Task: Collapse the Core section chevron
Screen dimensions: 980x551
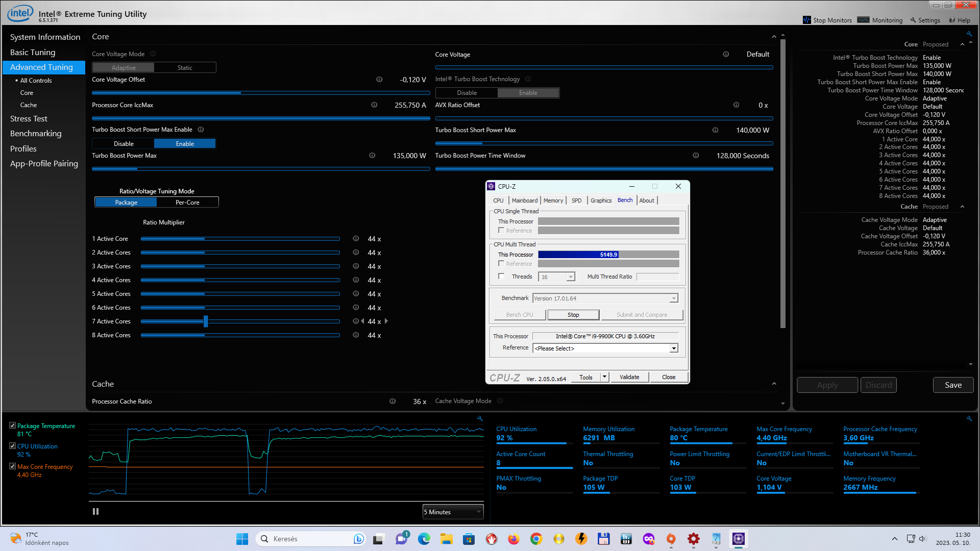Action: [x=774, y=37]
